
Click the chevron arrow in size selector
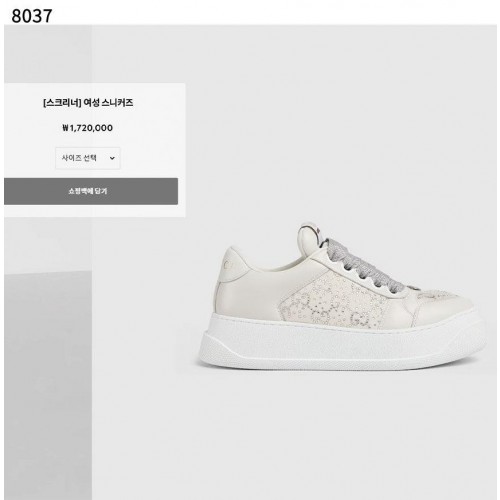(112, 158)
